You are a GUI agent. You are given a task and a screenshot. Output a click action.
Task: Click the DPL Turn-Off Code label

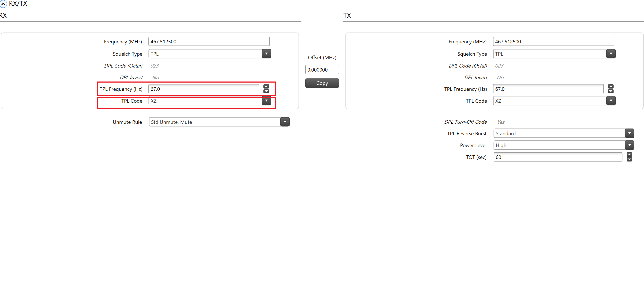click(x=466, y=122)
